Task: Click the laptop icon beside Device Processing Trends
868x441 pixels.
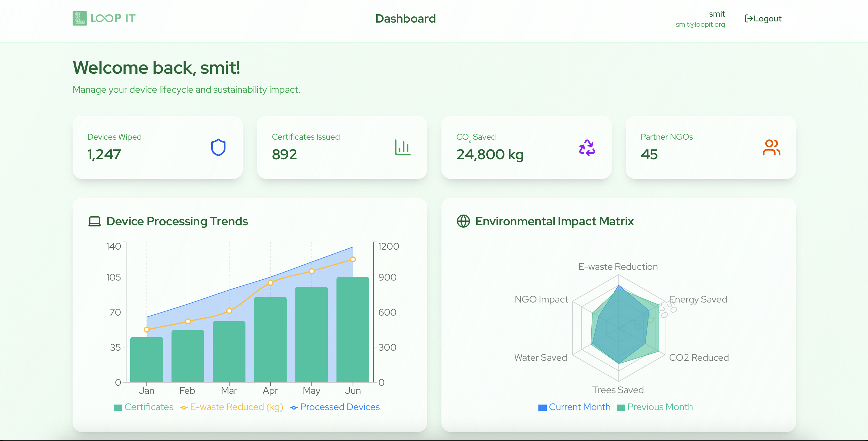Action: coord(94,221)
